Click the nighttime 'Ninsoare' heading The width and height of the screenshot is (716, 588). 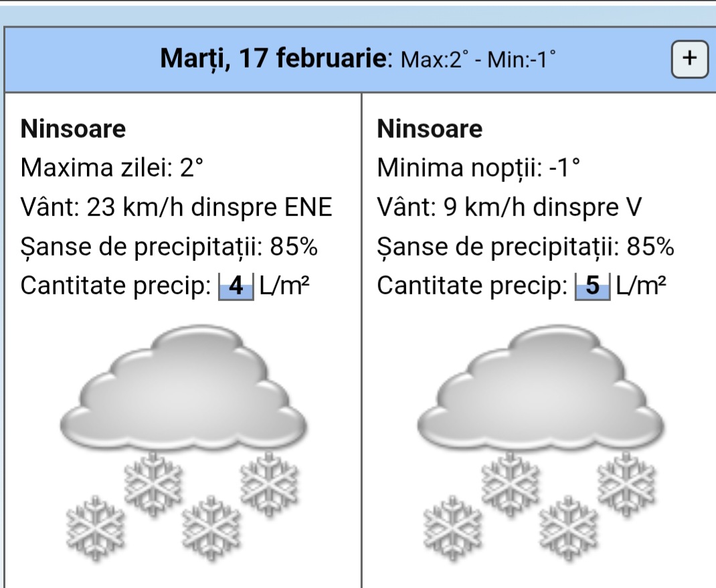430,129
